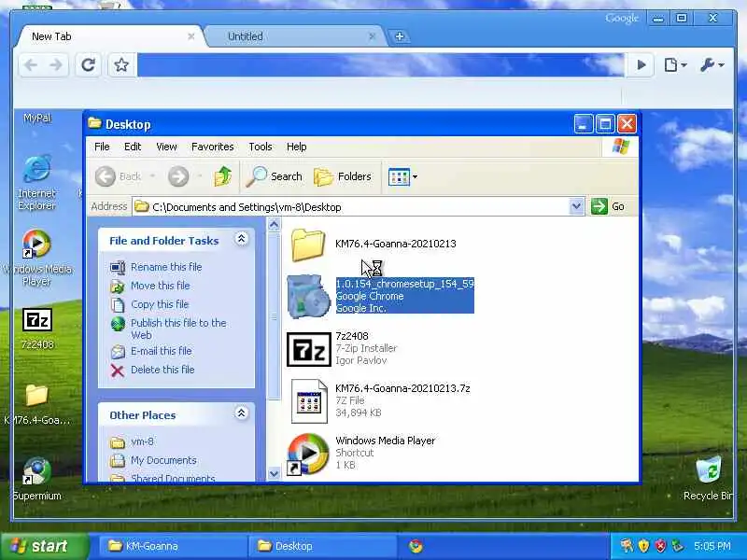
Task: Click the red shield tray icon
Action: [660, 546]
